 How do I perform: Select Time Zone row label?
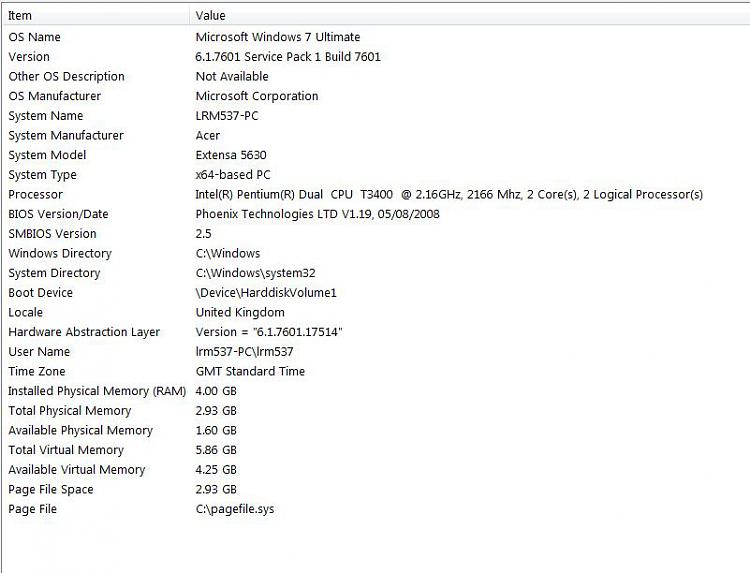tap(37, 371)
